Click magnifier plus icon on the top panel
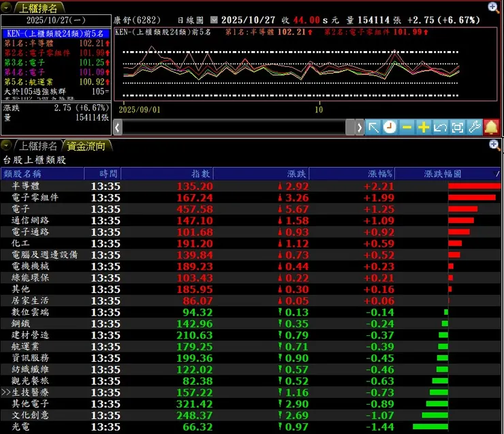Viewport: 504px width, 434px height. tap(493, 7)
